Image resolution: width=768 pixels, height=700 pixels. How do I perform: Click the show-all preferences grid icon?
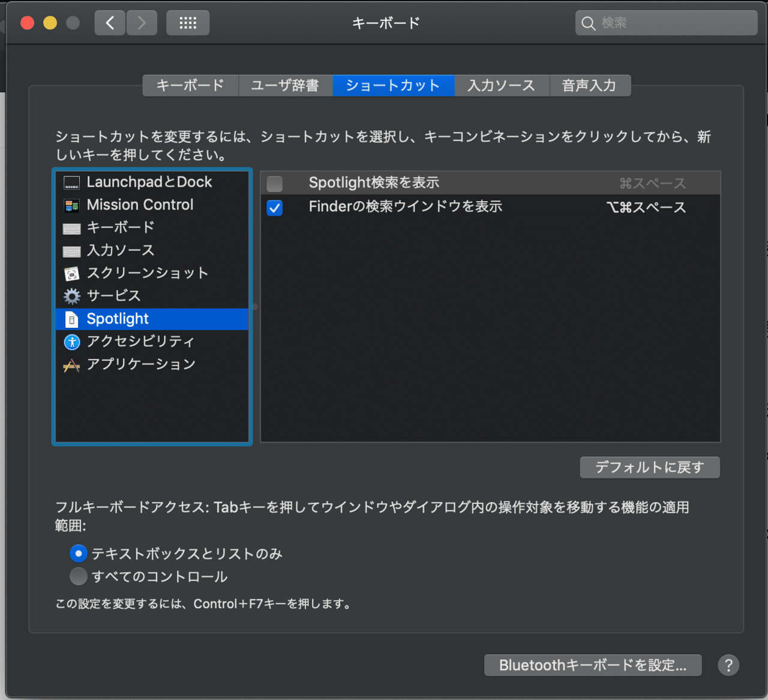188,22
